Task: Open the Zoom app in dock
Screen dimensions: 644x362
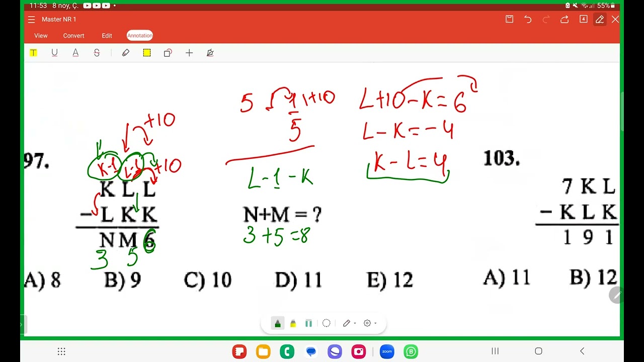Action: 387,351
